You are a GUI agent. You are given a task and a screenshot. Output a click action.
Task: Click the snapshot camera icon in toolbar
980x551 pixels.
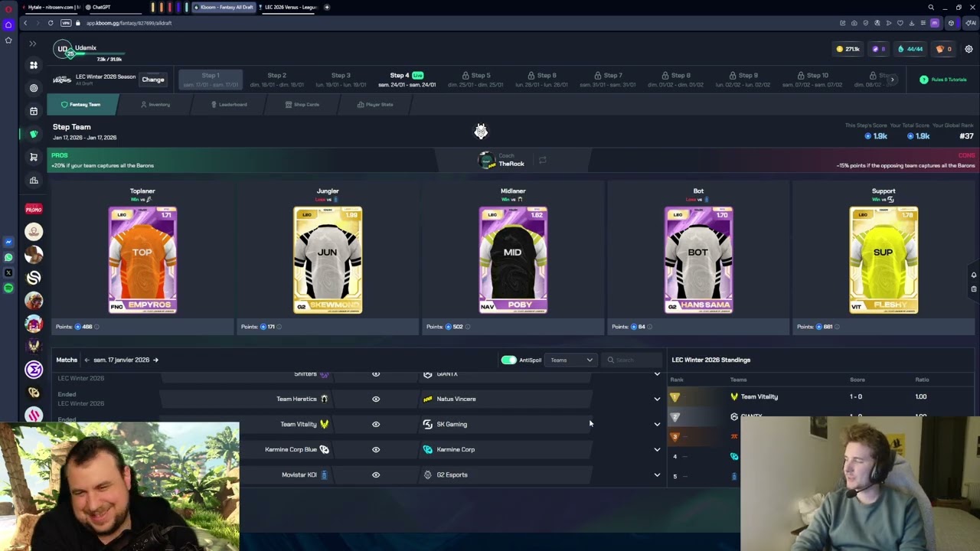click(x=854, y=23)
